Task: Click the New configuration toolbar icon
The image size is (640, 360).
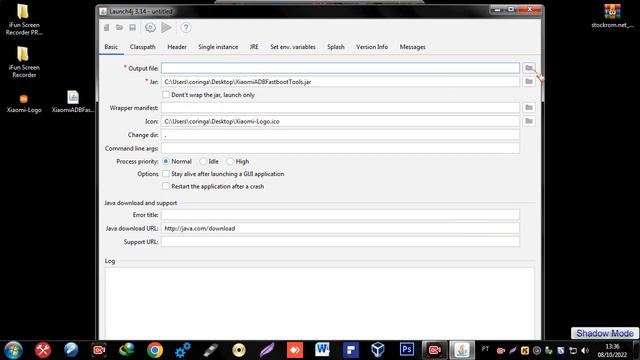Action: click(x=107, y=28)
